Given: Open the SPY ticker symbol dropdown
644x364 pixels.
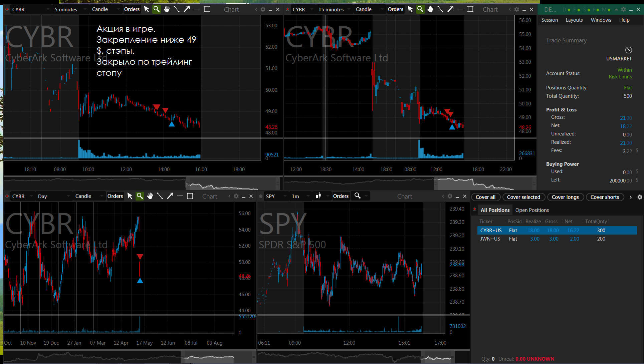Looking at the screenshot, I should tap(276, 196).
